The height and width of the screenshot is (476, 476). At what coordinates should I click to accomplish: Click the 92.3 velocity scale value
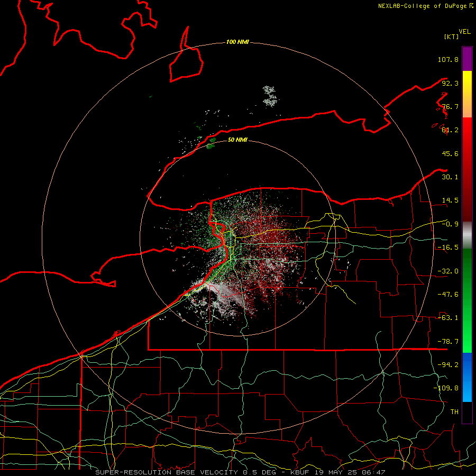coord(450,83)
